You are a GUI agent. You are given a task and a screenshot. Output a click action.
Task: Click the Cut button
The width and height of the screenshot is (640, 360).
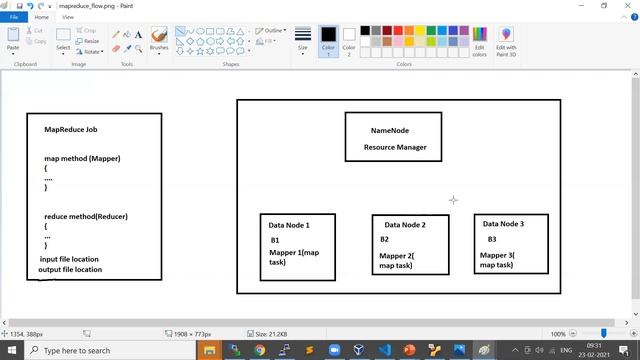coord(34,31)
